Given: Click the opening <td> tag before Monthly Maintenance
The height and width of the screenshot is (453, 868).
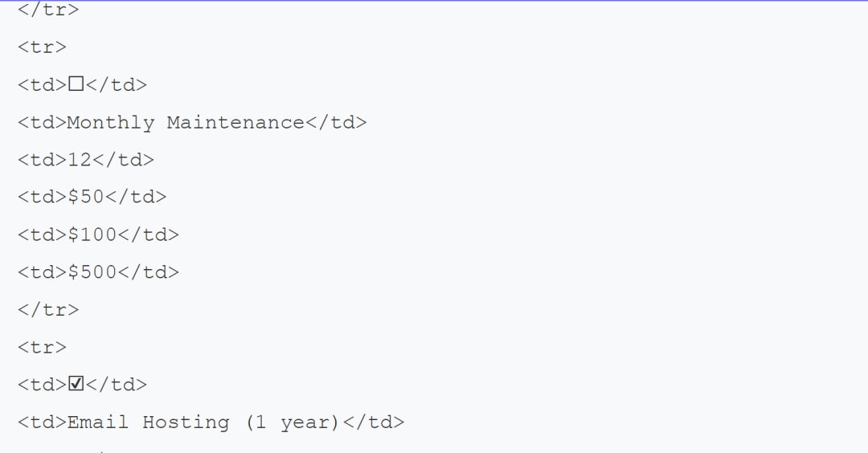Looking at the screenshot, I should pyautogui.click(x=42, y=122).
